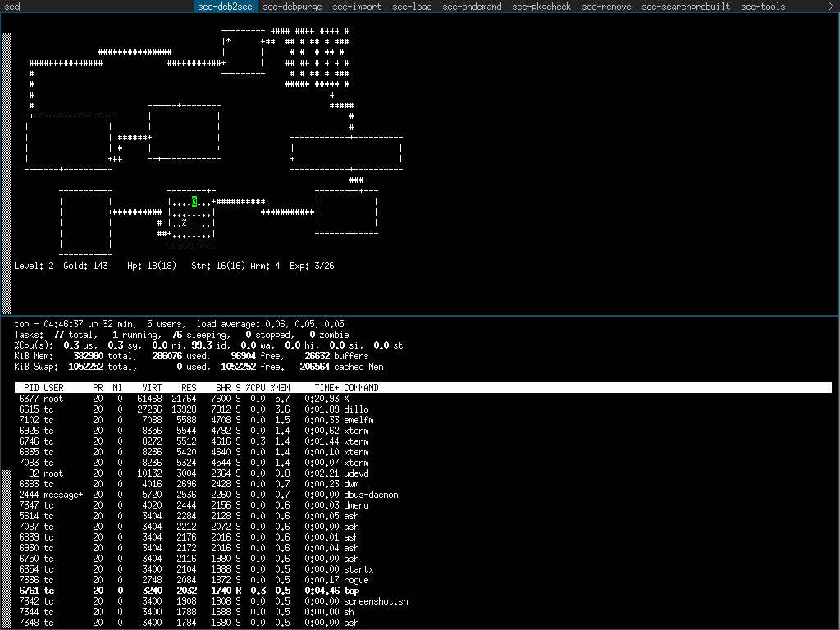The height and width of the screenshot is (630, 840).
Task: Click the dbus-daemon process row
Action: [423, 495]
